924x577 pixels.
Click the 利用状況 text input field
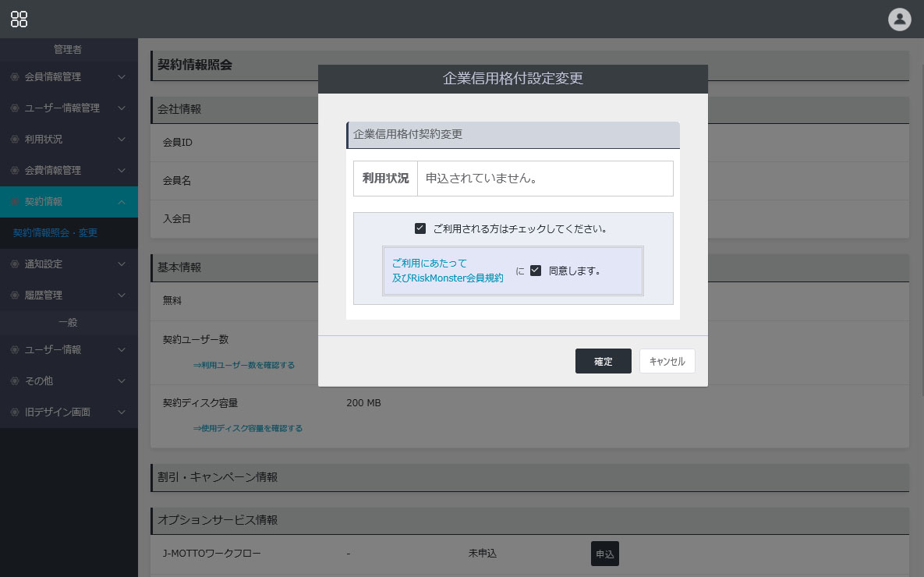pos(544,178)
